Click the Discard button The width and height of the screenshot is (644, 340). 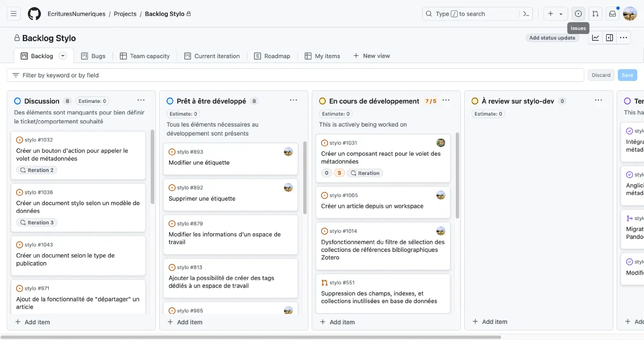pyautogui.click(x=601, y=75)
